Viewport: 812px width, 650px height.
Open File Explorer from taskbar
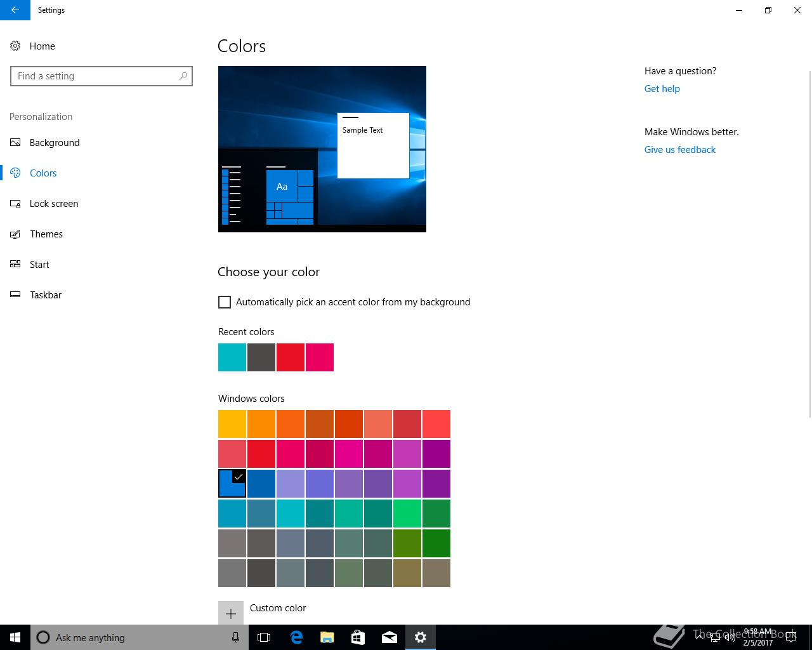point(327,637)
